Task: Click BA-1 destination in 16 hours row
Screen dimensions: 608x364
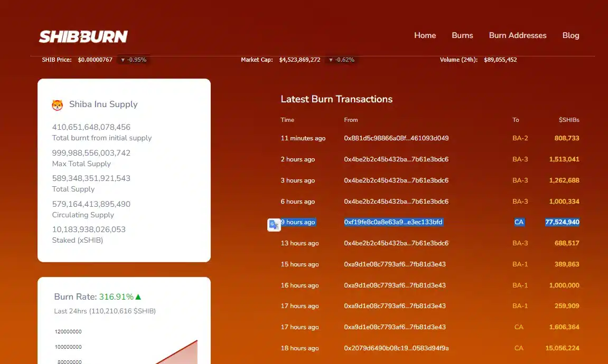Action: [520, 285]
